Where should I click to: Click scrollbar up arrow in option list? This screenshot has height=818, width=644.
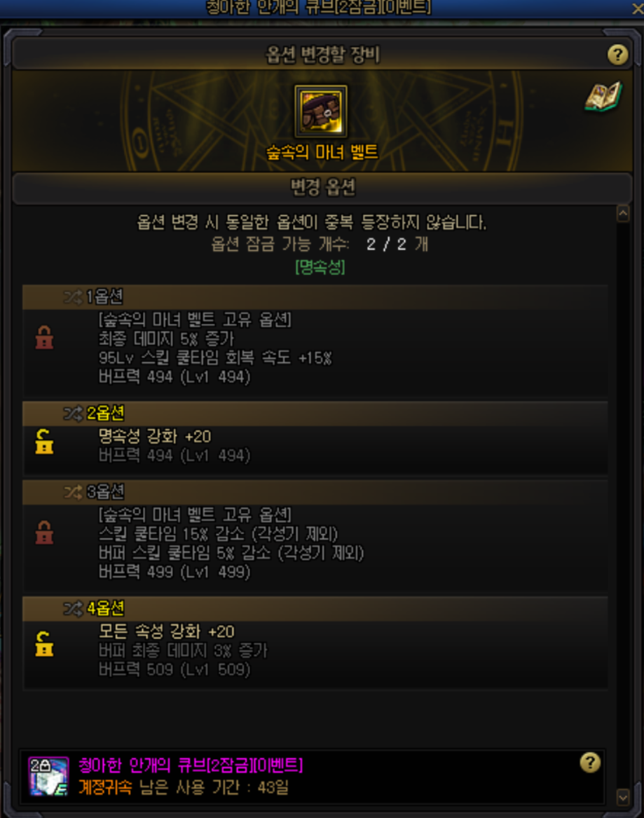[622, 213]
